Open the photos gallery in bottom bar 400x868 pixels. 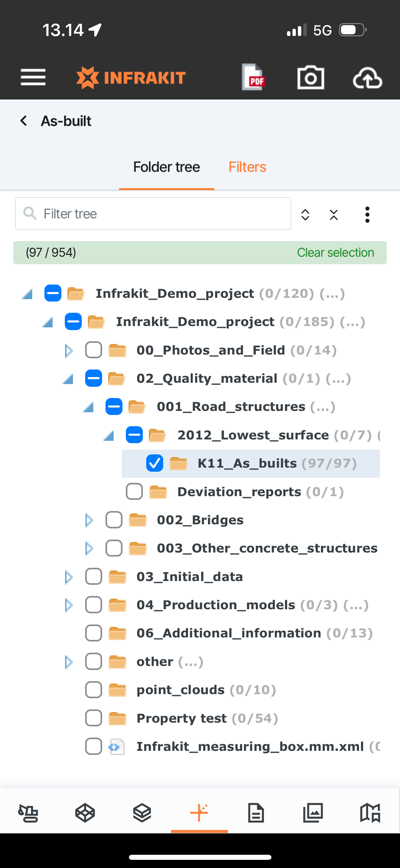313,813
